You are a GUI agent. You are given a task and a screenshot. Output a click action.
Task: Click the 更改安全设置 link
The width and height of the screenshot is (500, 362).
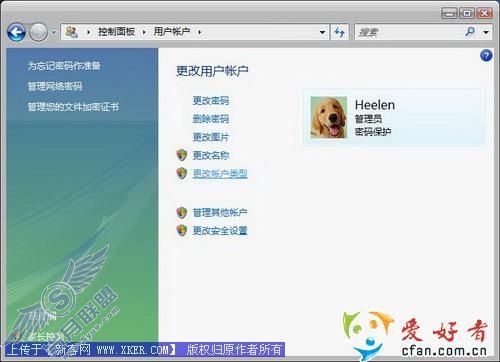click(x=220, y=230)
